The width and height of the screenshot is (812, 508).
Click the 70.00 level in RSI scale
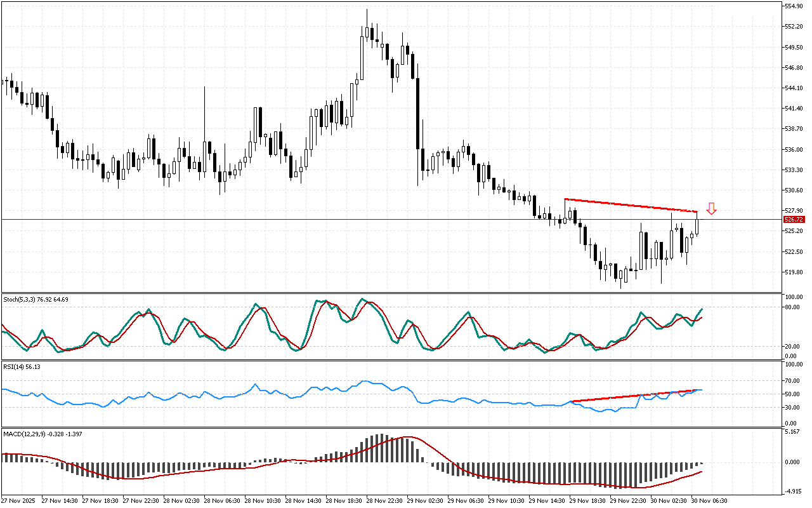click(x=793, y=381)
